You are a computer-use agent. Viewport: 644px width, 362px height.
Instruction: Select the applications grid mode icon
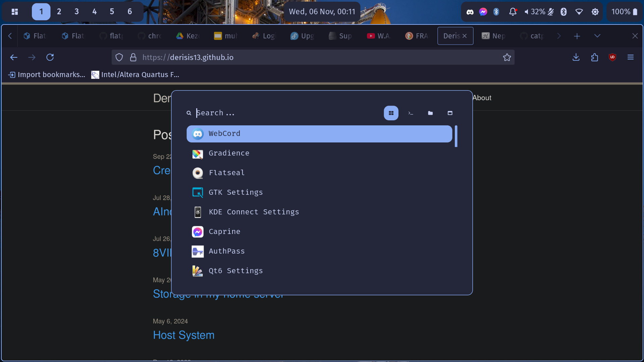tap(391, 113)
